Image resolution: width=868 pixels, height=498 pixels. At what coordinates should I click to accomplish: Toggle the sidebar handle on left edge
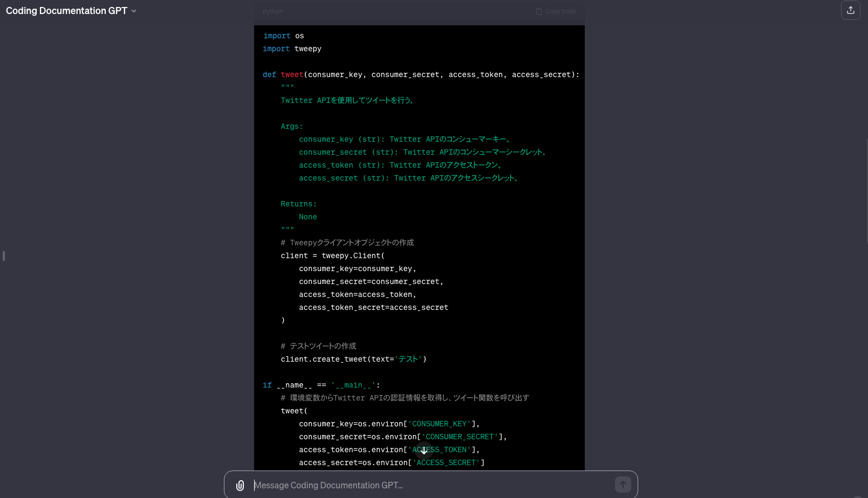[x=4, y=256]
